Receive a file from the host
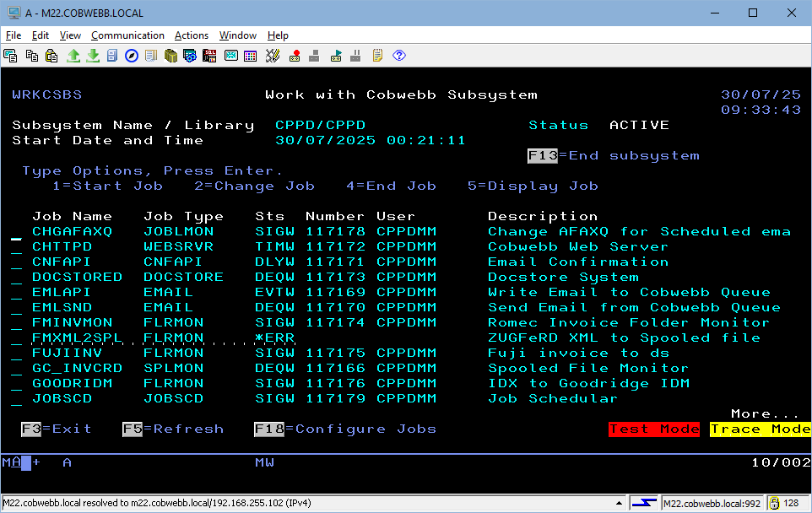The height and width of the screenshot is (513, 812). pyautogui.click(x=94, y=56)
